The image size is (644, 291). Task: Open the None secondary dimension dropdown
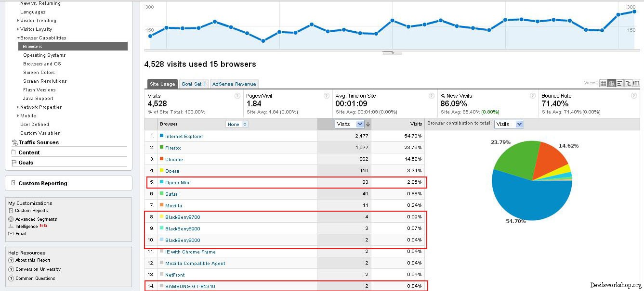(x=237, y=124)
